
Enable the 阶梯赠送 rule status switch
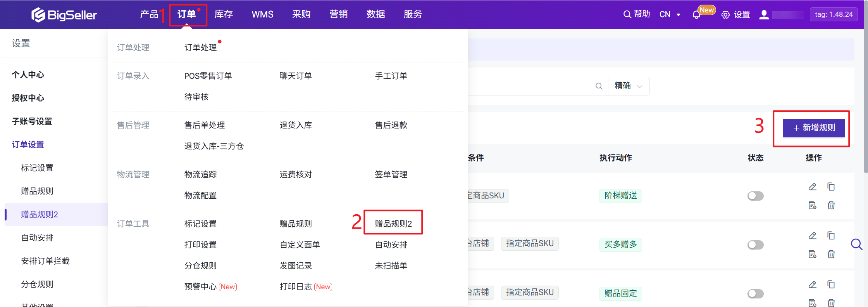(755, 196)
